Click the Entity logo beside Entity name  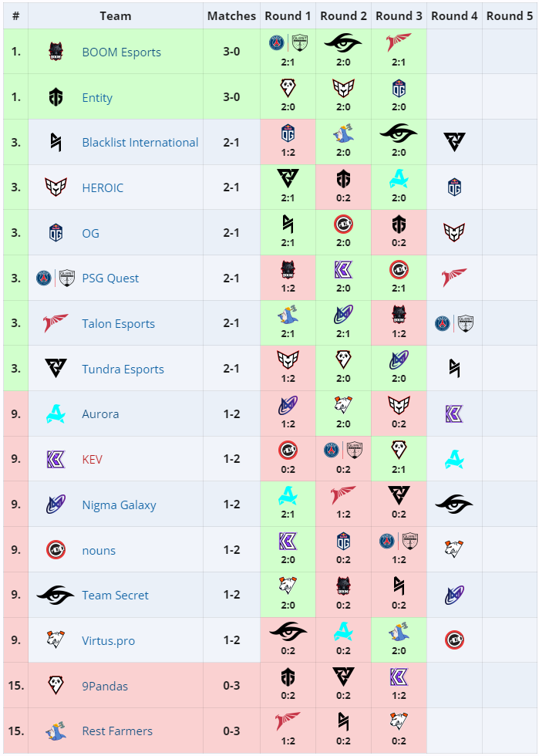click(56, 97)
